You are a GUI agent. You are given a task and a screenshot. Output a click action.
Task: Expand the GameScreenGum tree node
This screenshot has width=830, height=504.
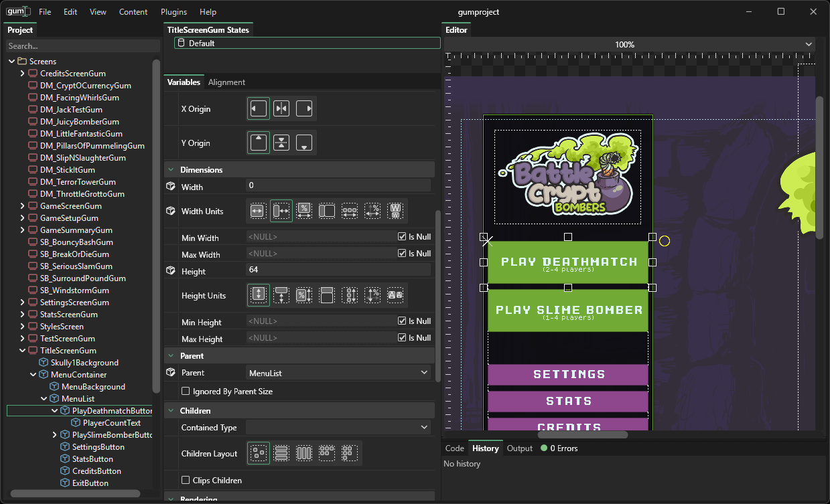coord(23,206)
